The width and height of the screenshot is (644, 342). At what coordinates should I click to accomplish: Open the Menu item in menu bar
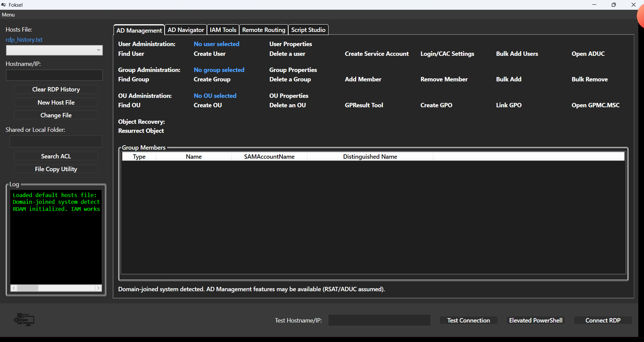8,15
